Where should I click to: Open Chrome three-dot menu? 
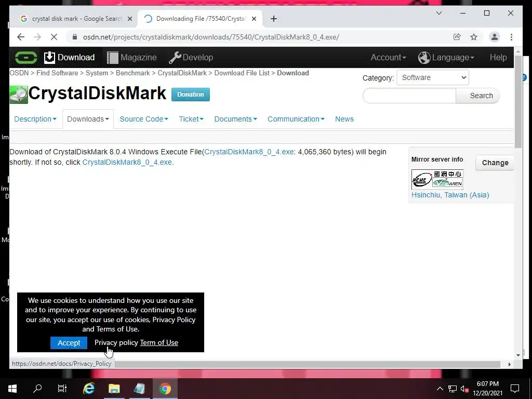click(x=511, y=37)
